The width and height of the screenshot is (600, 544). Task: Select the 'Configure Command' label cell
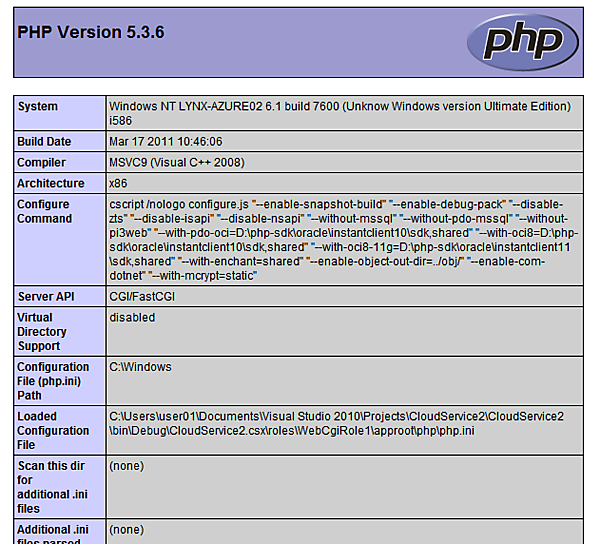60,239
